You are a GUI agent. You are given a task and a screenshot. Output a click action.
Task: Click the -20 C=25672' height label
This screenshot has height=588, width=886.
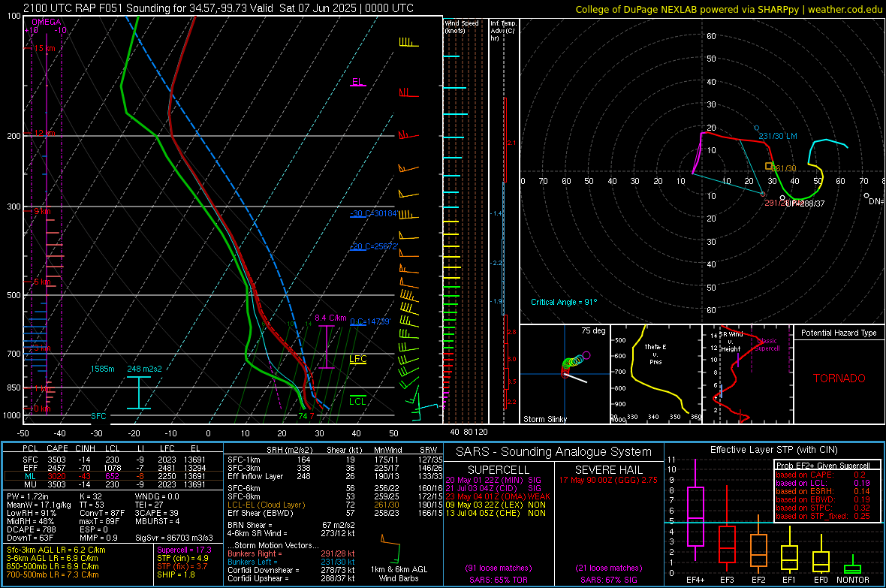click(x=373, y=246)
